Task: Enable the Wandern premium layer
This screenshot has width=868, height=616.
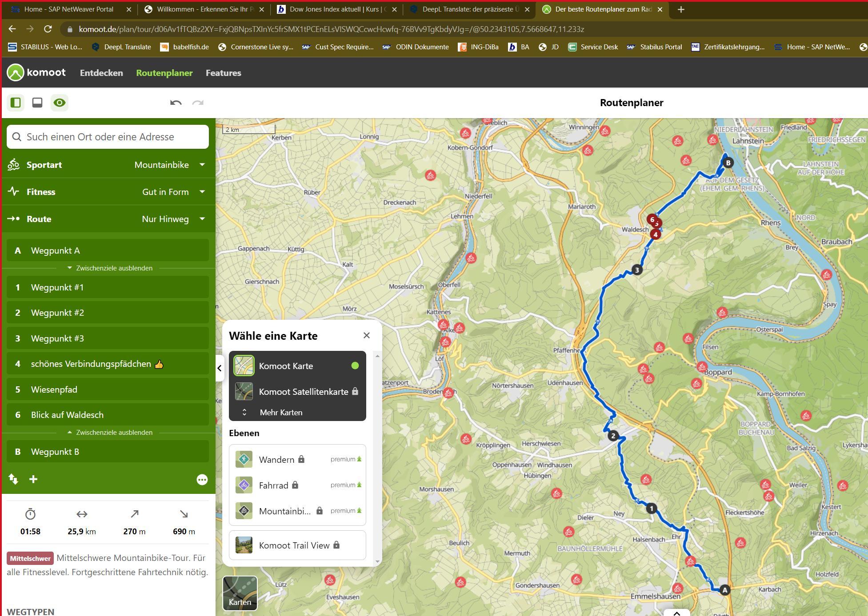Action: [x=297, y=459]
